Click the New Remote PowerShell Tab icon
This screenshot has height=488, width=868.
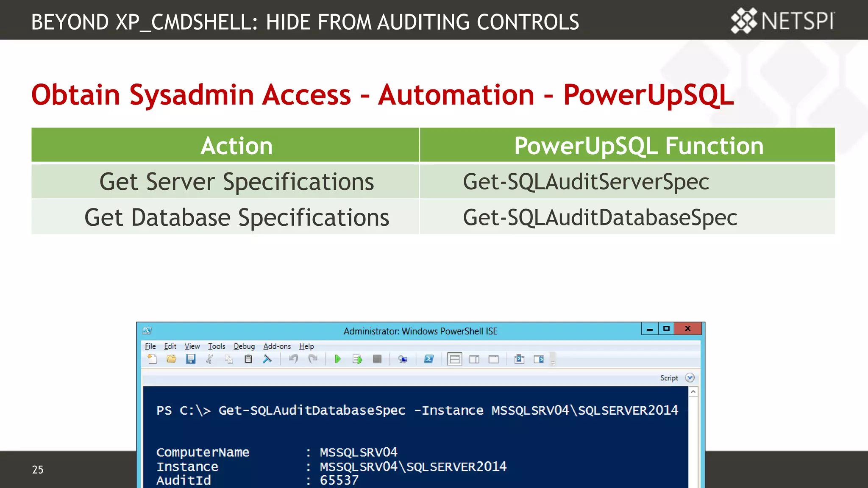(403, 359)
